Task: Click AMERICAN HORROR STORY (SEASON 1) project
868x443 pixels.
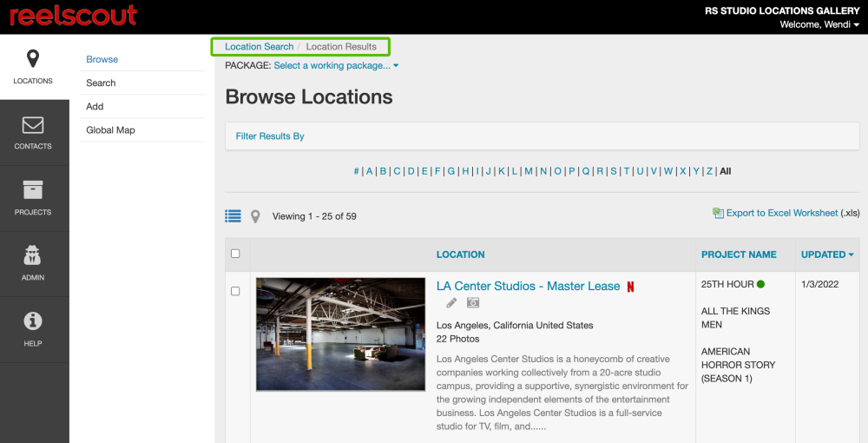Action: coord(739,365)
